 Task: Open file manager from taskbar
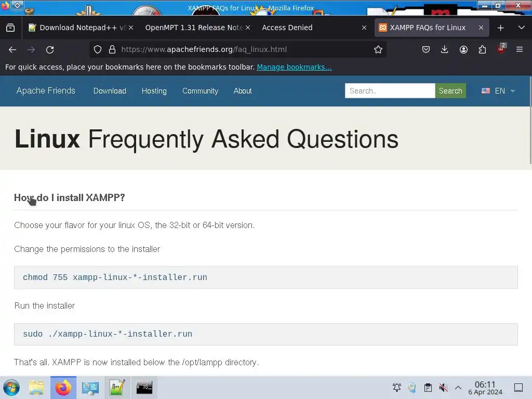coord(36,388)
